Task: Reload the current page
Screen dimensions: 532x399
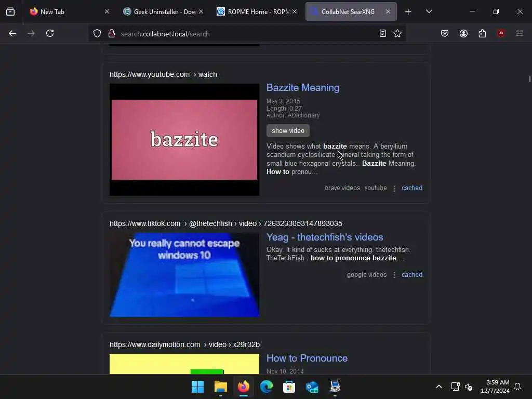Action: click(x=50, y=33)
